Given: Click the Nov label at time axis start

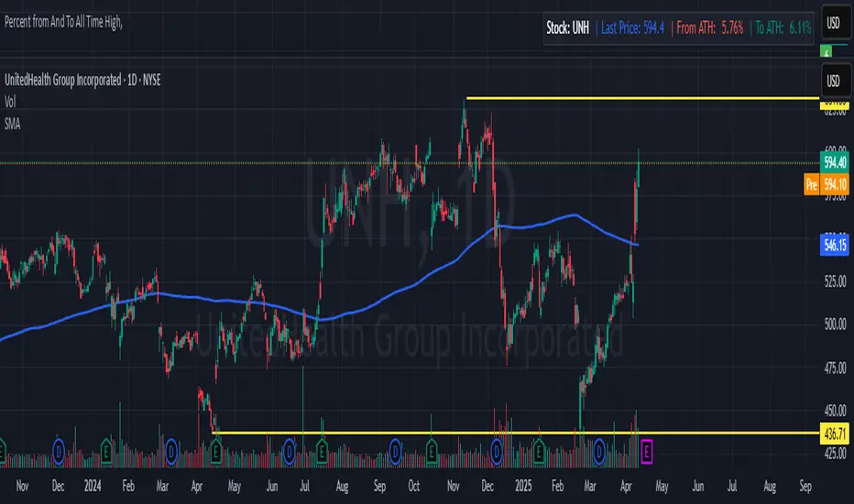Looking at the screenshot, I should [22, 486].
